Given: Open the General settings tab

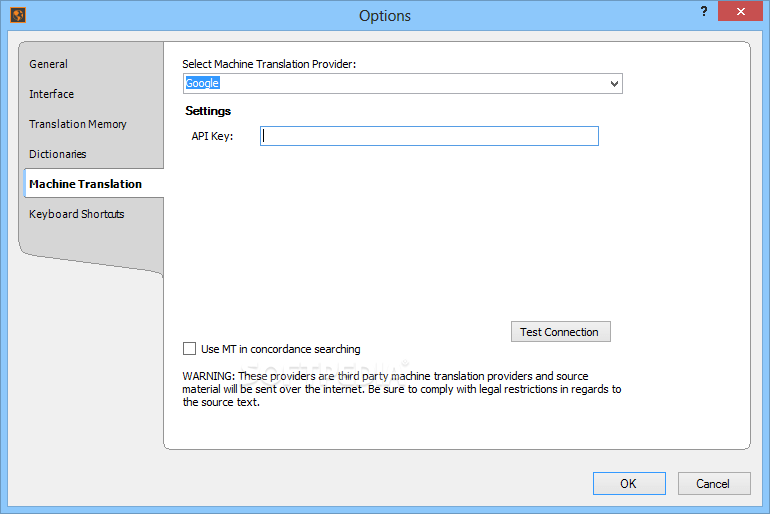Looking at the screenshot, I should click(x=49, y=64).
